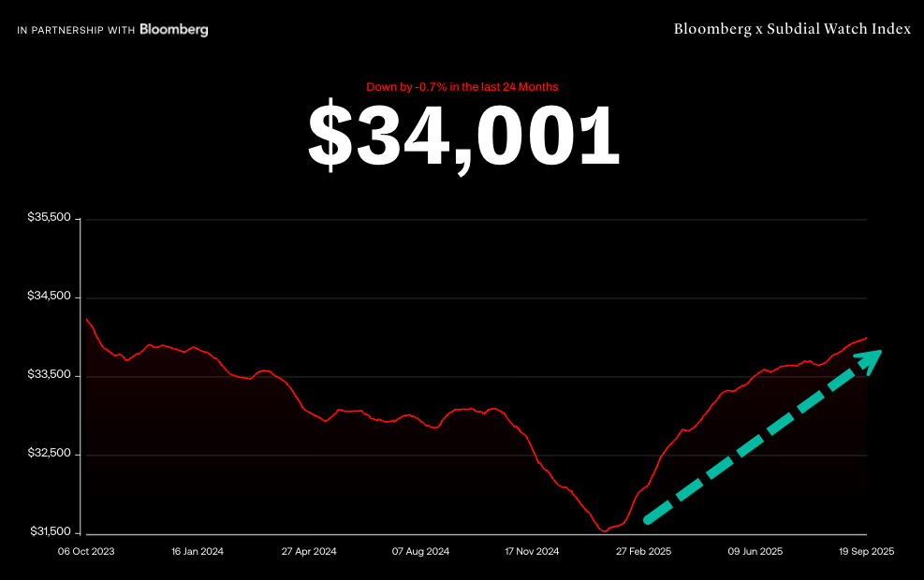Pick the 09 Jun 2025 date label

click(755, 552)
